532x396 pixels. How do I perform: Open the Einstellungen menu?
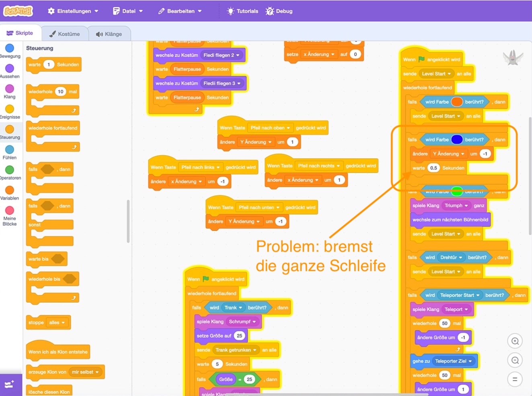tap(73, 11)
